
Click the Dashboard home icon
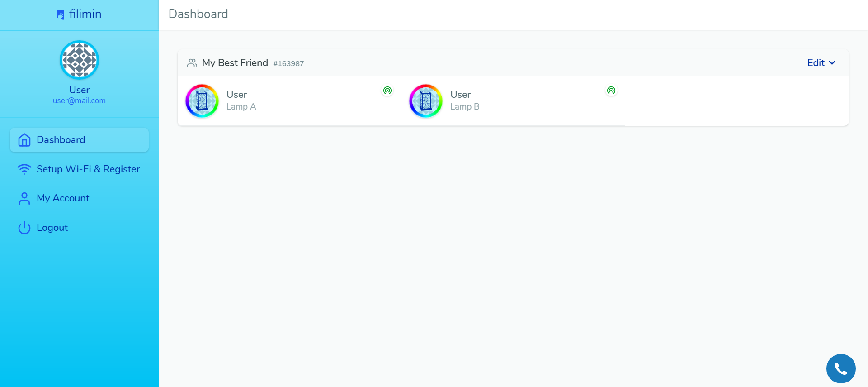pyautogui.click(x=24, y=140)
